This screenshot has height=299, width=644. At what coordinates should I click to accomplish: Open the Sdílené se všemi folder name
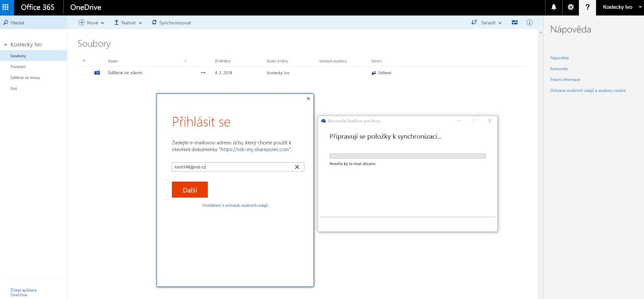pos(125,73)
